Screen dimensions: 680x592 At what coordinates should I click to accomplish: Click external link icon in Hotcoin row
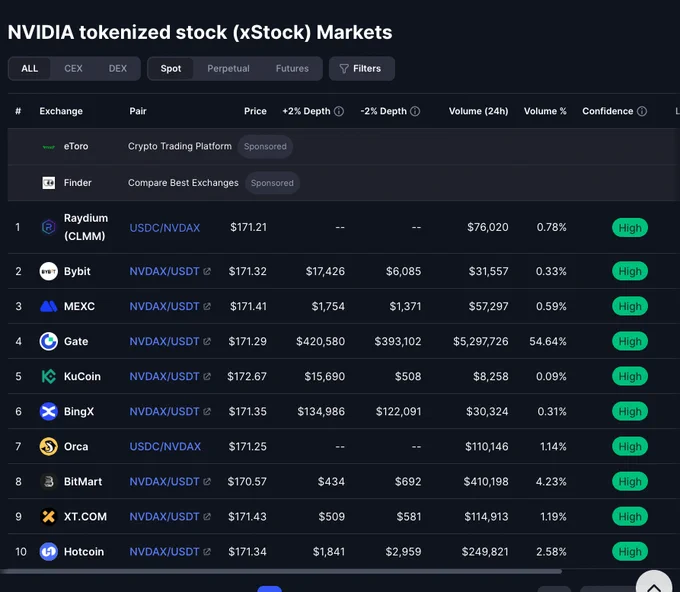click(207, 552)
